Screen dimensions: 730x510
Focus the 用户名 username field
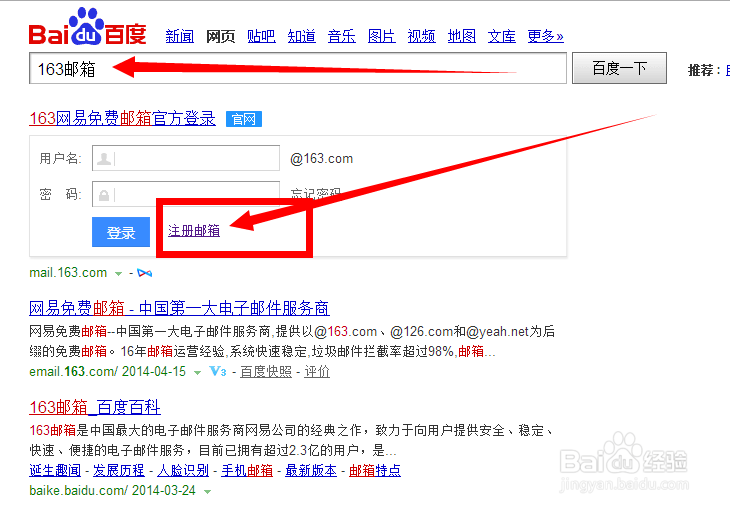pos(186,158)
